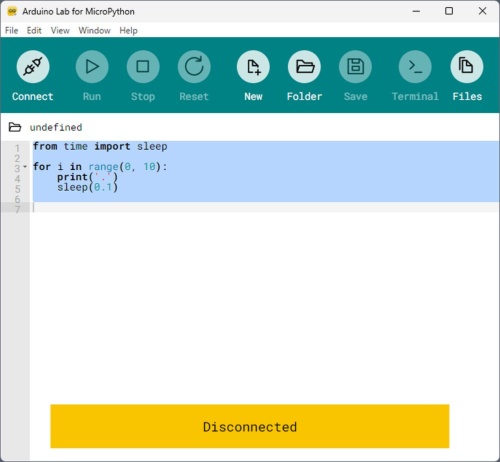500x462 pixels.
Task: Open the Help menu
Action: [x=128, y=31]
